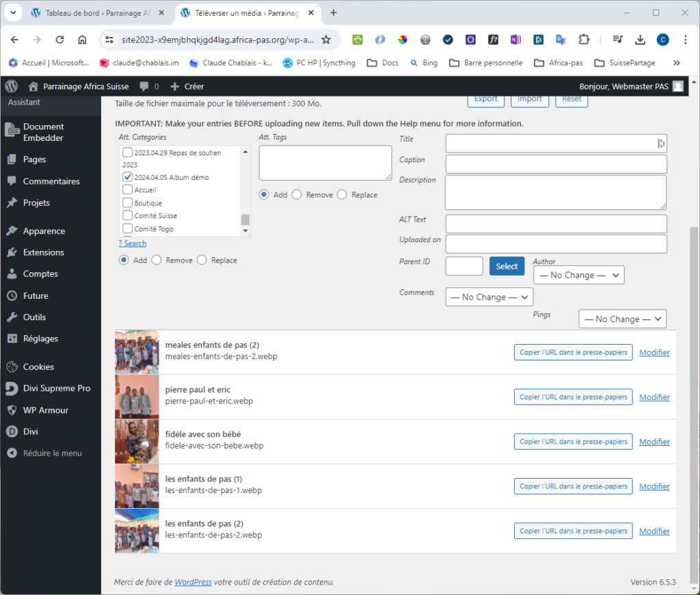This screenshot has width=700, height=595.
Task: Click Modifier link for pierre paul et eric
Action: point(654,397)
